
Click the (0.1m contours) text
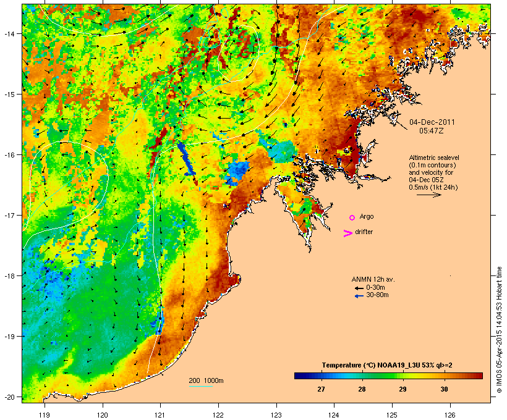pos(433,165)
